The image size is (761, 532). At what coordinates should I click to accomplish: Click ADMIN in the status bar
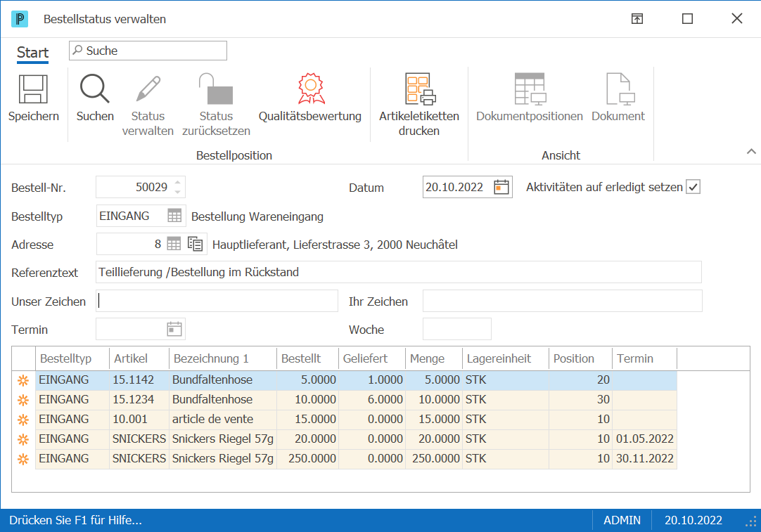[622, 520]
